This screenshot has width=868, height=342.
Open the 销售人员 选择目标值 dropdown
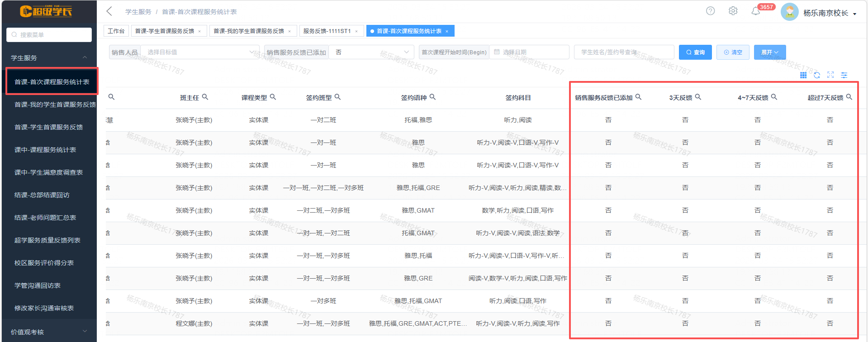pos(199,52)
